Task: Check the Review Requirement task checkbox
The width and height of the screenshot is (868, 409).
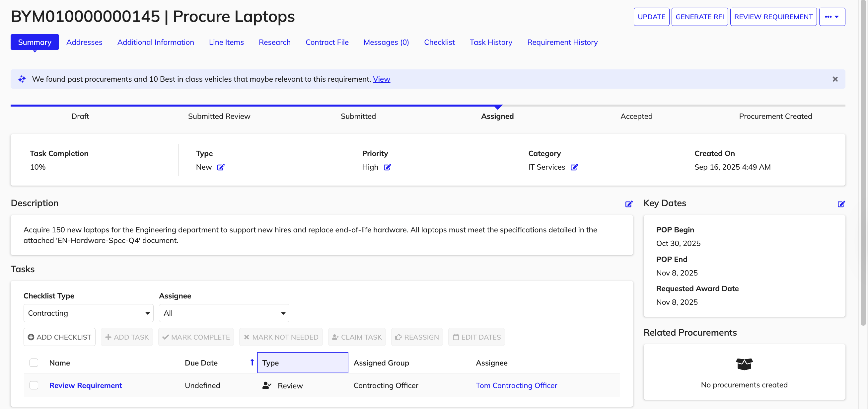Action: [34, 385]
